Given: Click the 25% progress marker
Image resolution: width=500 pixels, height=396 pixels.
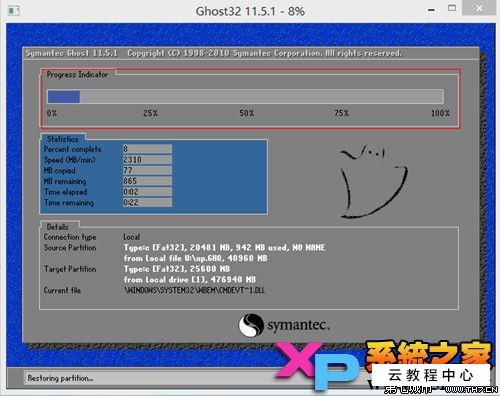Looking at the screenshot, I should tap(150, 113).
